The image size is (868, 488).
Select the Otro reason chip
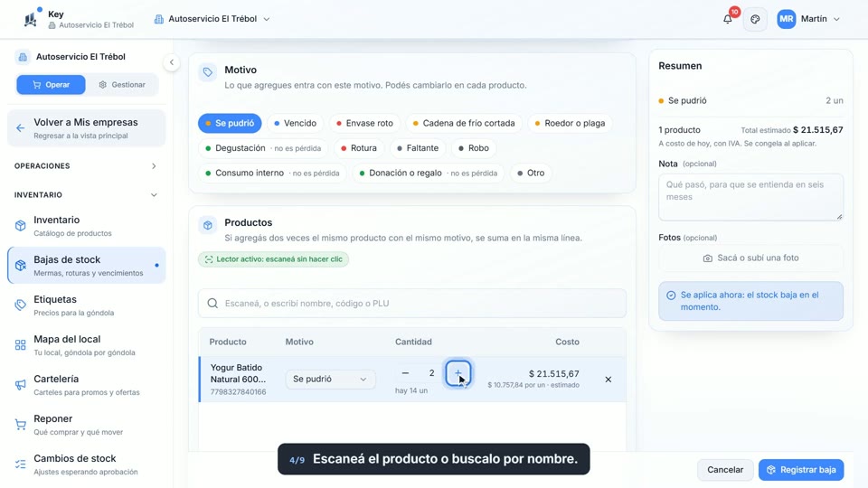(x=531, y=173)
